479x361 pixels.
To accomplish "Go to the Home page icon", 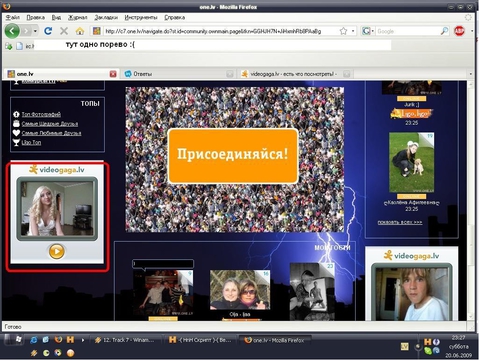I will pos(80,31).
